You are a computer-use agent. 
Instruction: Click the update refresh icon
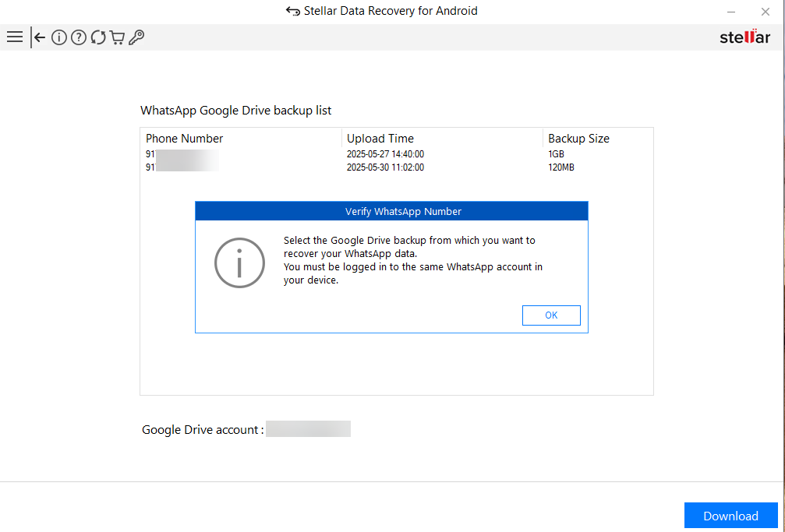click(98, 37)
